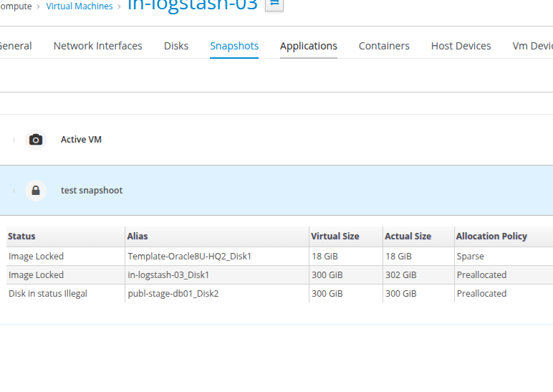Switch to the Network Interfaces tab

97,46
